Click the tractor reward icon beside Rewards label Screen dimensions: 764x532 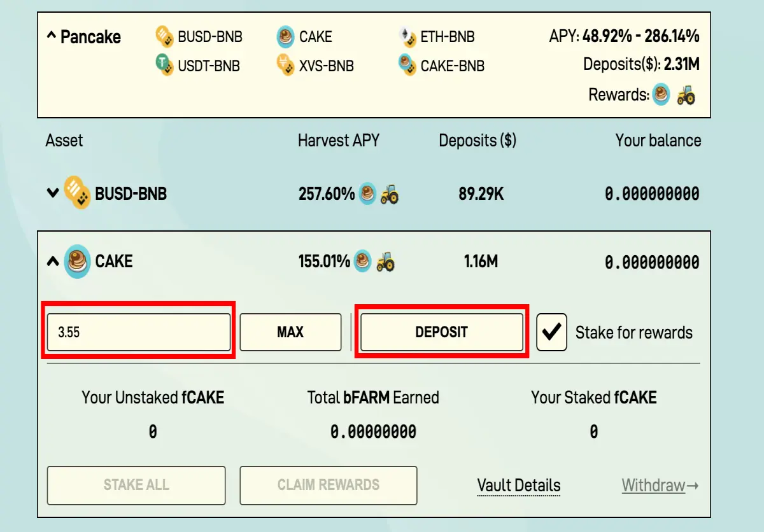coord(686,96)
